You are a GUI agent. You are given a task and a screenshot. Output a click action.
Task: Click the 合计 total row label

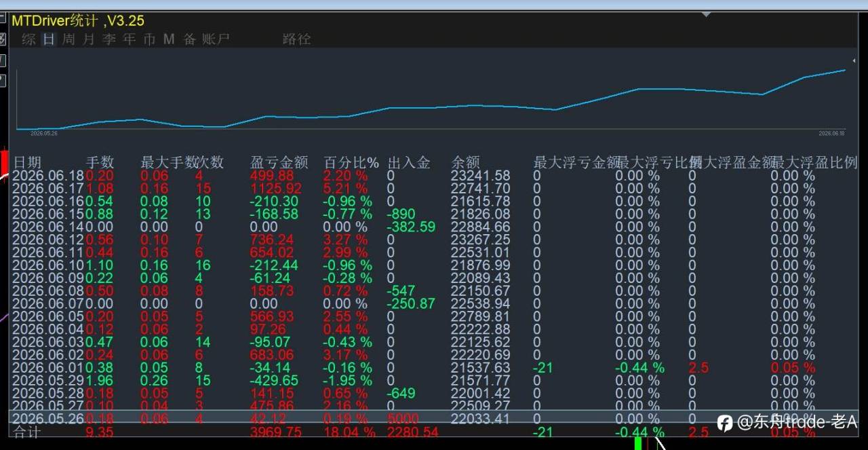(x=27, y=432)
